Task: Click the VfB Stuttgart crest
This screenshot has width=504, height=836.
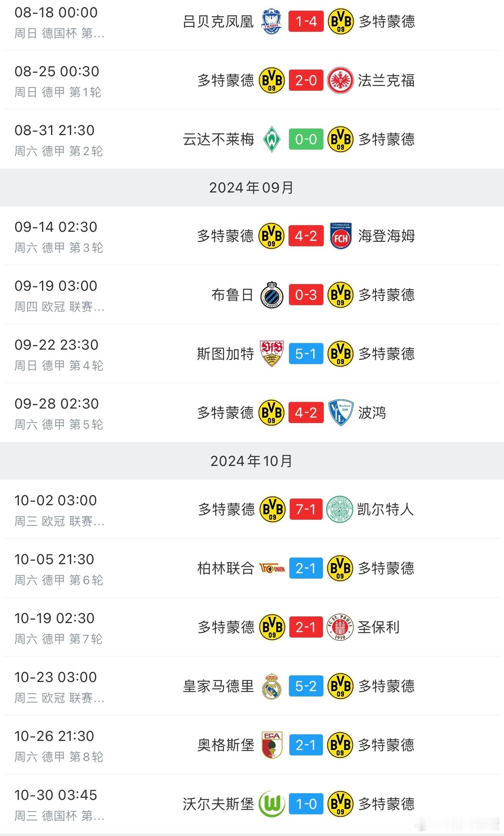Action: [x=272, y=354]
